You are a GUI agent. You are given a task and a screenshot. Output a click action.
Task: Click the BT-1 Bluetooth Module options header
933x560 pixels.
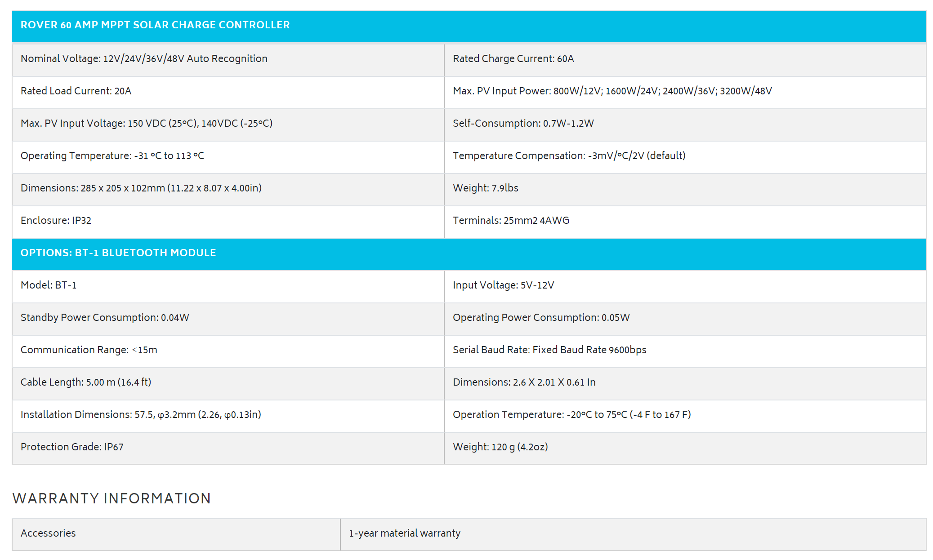118,253
